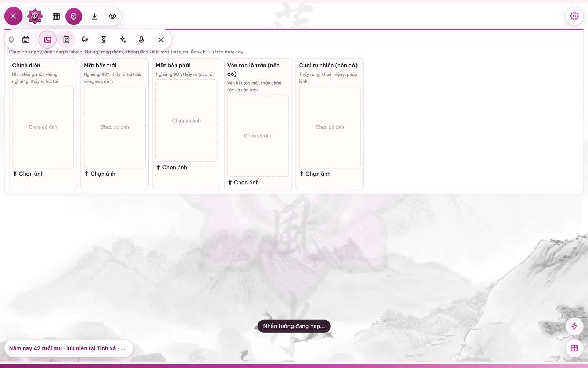Open the calendar tool in sub-toolbar
This screenshot has height=368, width=588.
click(26, 40)
